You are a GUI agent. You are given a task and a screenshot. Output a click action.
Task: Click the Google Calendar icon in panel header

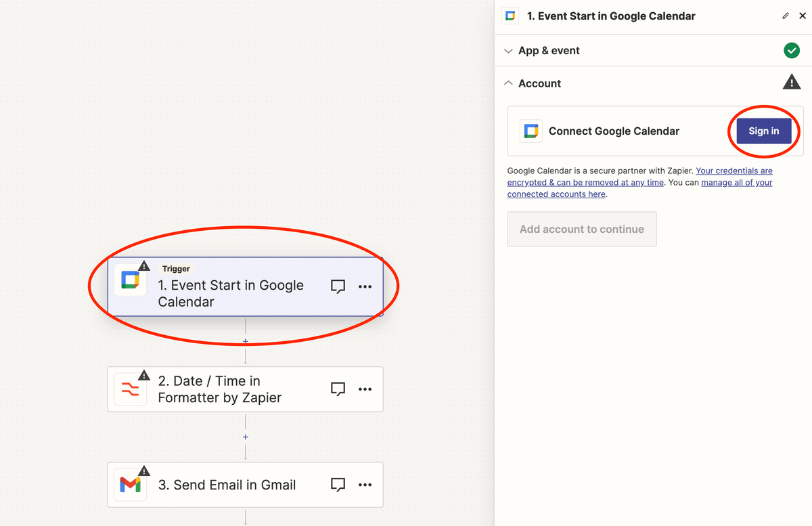coord(510,16)
